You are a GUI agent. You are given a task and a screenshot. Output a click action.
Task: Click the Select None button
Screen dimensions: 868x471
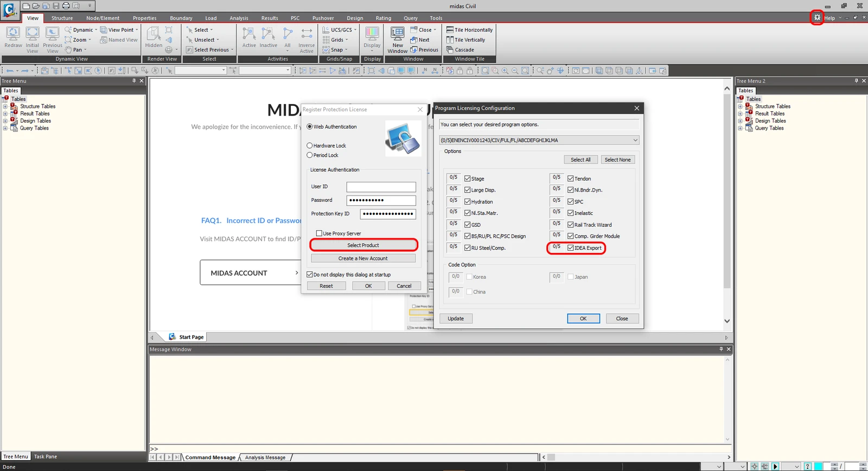coord(617,160)
